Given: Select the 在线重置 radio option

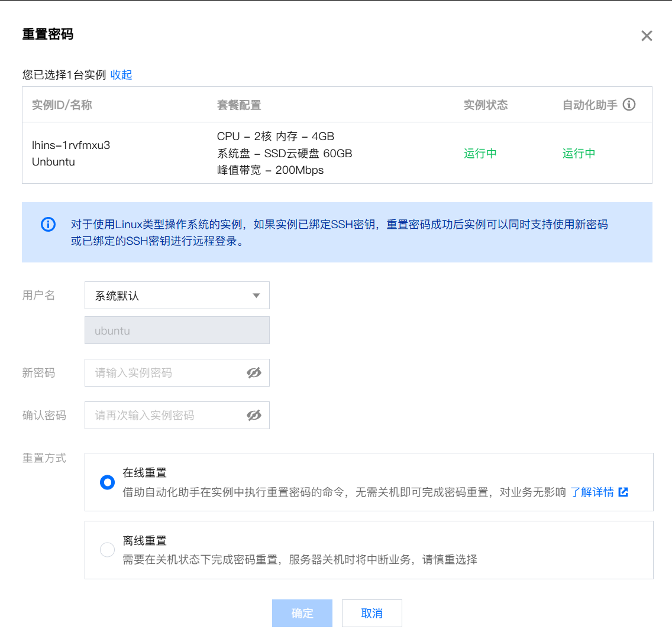Looking at the screenshot, I should 107,482.
